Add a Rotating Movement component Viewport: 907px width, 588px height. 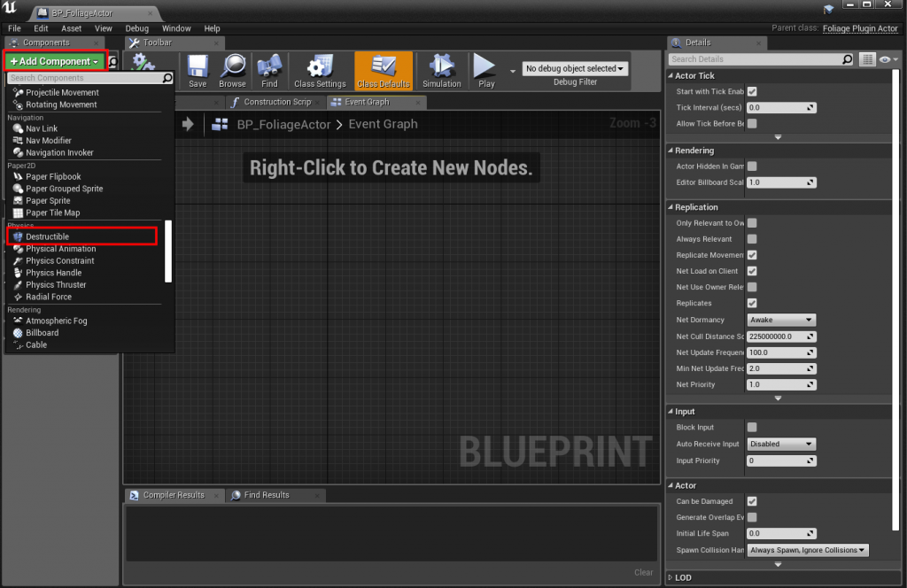coord(61,104)
